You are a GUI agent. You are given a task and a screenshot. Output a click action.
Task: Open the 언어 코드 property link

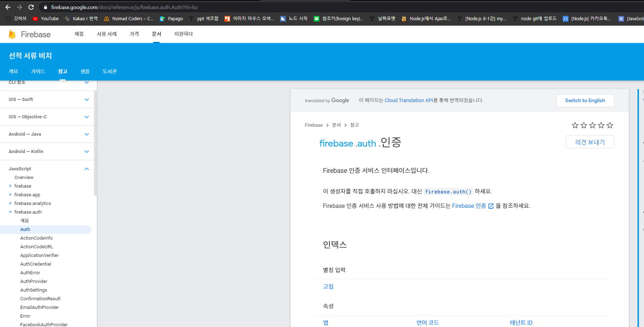click(428, 323)
